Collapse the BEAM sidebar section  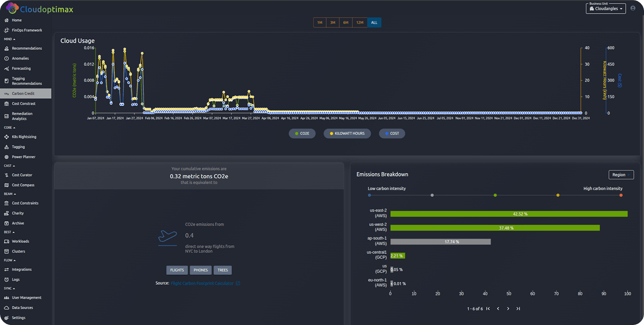click(x=10, y=194)
